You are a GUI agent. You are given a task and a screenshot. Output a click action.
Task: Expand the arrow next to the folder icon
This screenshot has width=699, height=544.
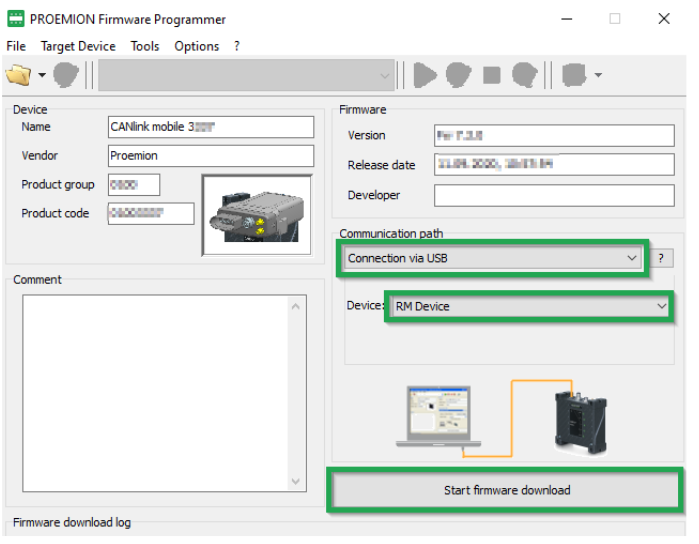coord(42,75)
